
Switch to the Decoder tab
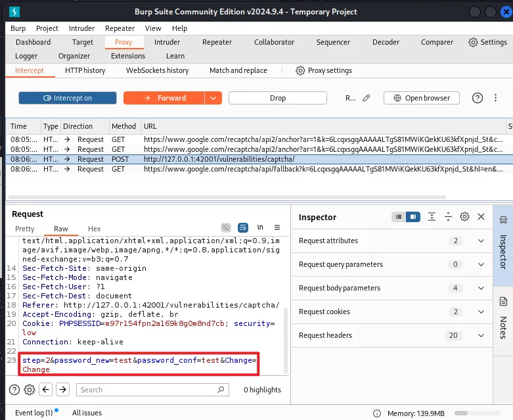[x=386, y=42]
